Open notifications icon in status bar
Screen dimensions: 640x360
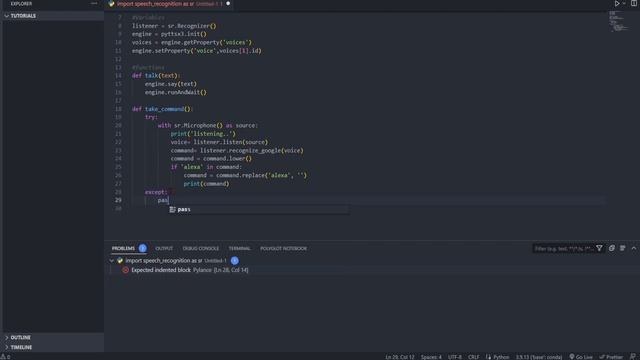[x=633, y=357]
